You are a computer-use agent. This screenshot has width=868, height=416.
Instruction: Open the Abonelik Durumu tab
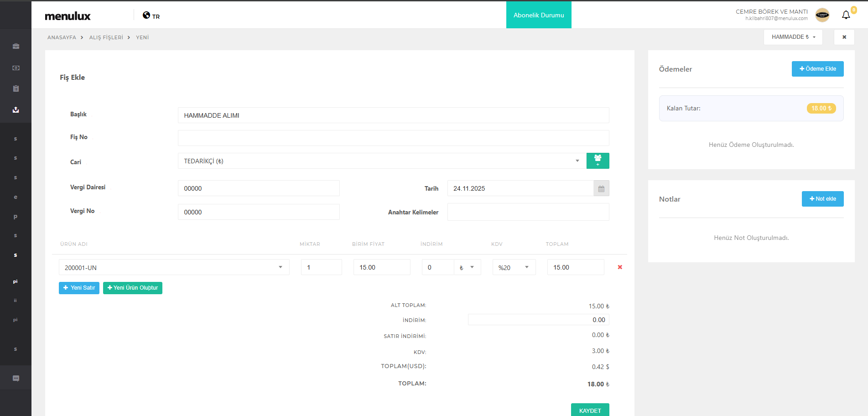point(539,15)
